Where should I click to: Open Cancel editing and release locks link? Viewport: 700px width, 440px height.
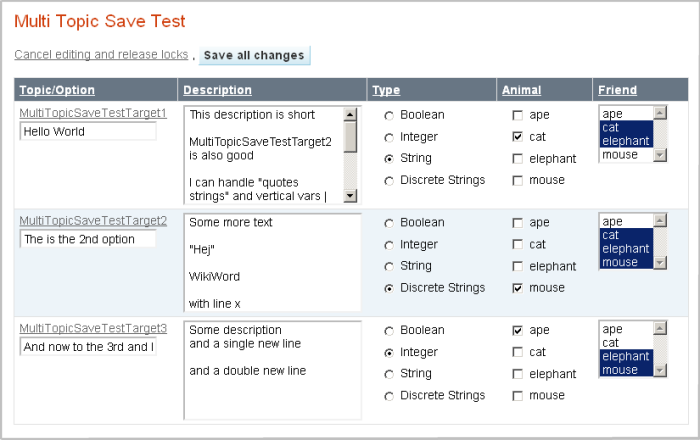[x=101, y=54]
